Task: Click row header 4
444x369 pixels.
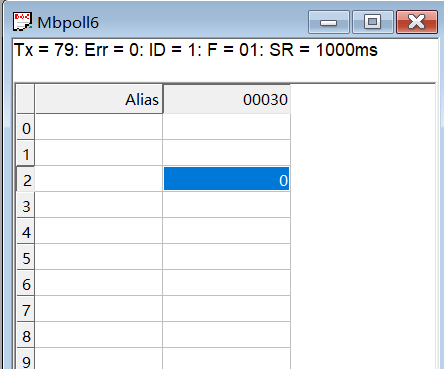Action: [x=26, y=231]
